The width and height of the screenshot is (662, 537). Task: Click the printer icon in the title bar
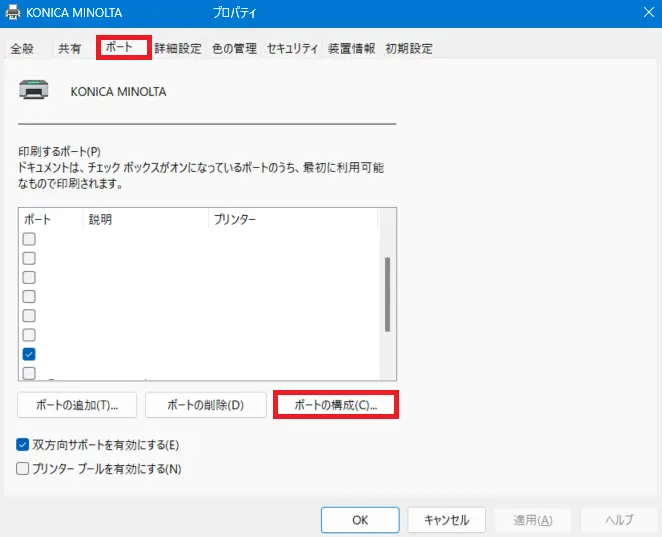[x=13, y=13]
